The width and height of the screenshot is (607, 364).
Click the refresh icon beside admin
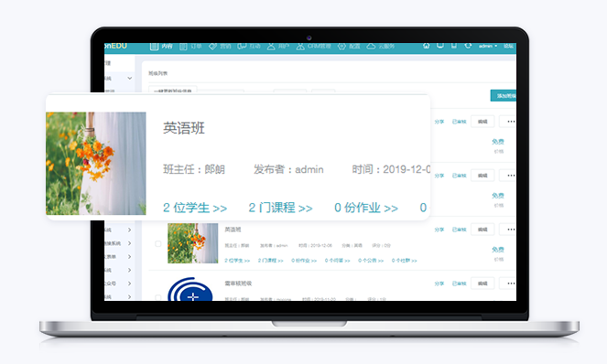point(468,46)
